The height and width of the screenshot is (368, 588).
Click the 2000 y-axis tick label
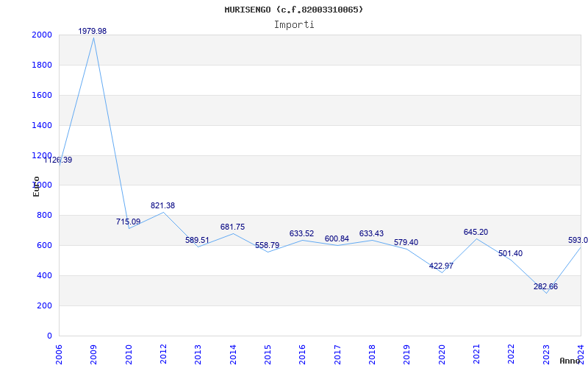[42, 35]
